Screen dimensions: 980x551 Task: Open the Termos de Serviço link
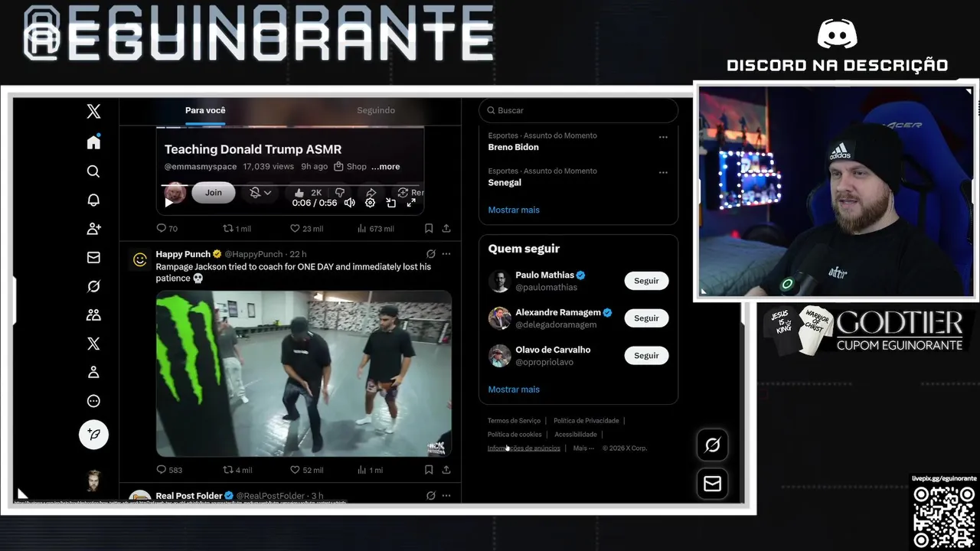coord(514,421)
